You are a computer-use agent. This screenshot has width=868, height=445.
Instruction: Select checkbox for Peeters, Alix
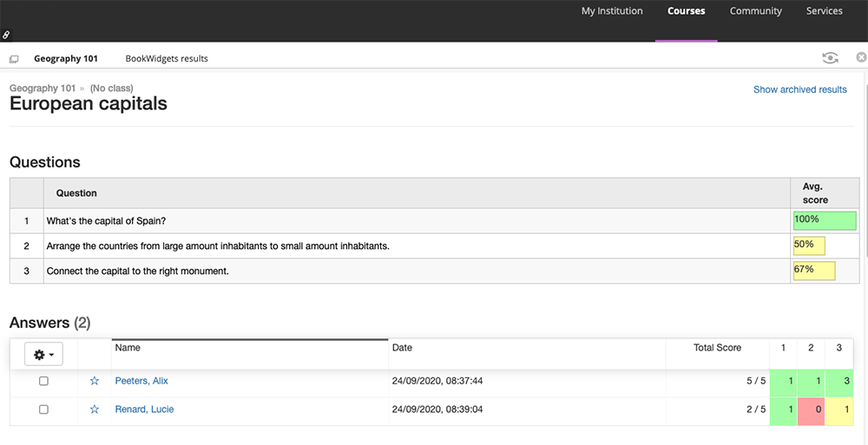(44, 381)
